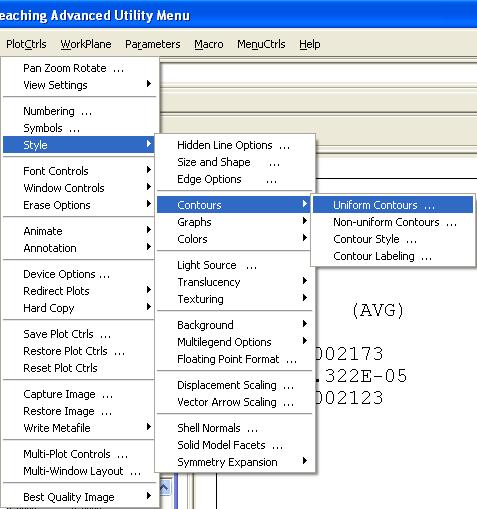Open the Parameters menu
This screenshot has height=509, width=477.
click(x=153, y=44)
